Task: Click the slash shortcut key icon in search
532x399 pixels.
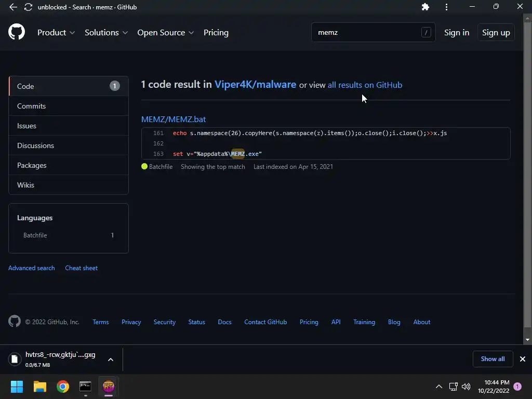Action: coord(426,32)
